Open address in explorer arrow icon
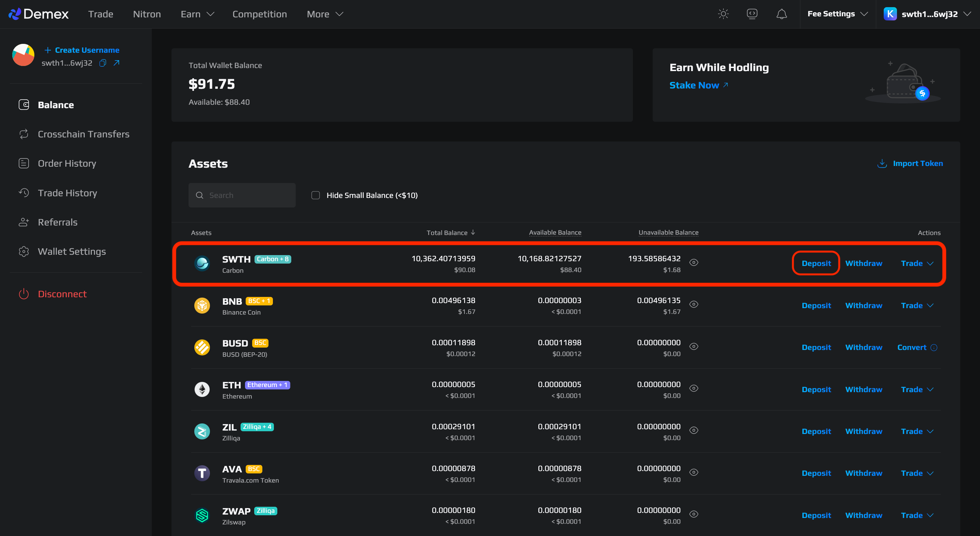This screenshot has width=980, height=536. click(116, 63)
